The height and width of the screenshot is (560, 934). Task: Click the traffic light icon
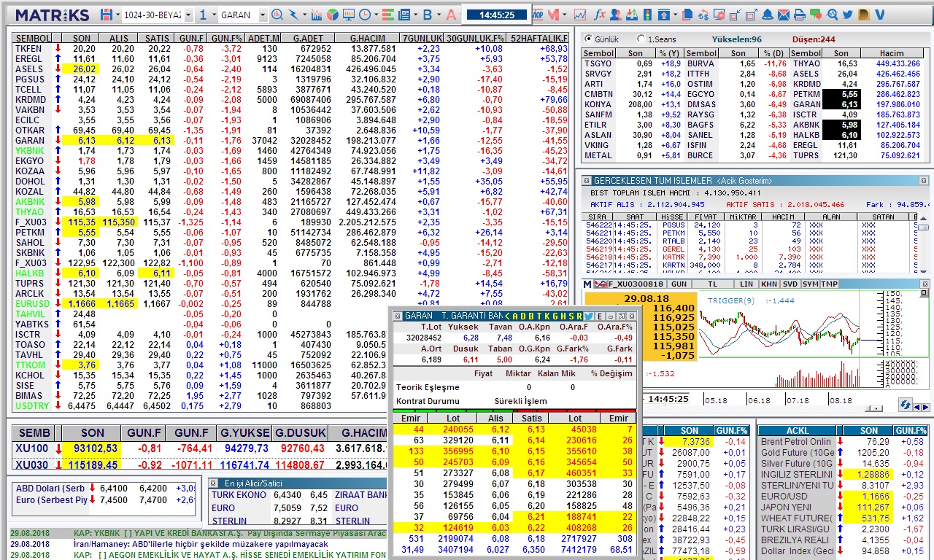pyautogui.click(x=647, y=15)
